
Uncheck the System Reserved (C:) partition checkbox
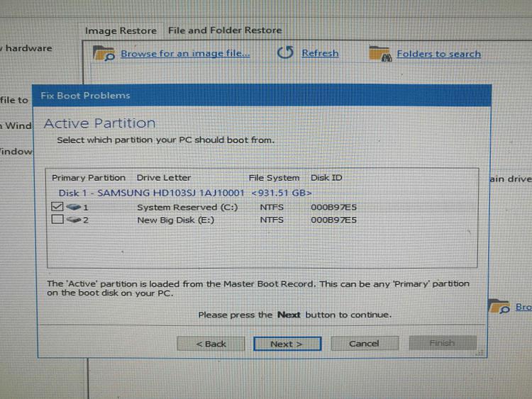[x=57, y=206]
